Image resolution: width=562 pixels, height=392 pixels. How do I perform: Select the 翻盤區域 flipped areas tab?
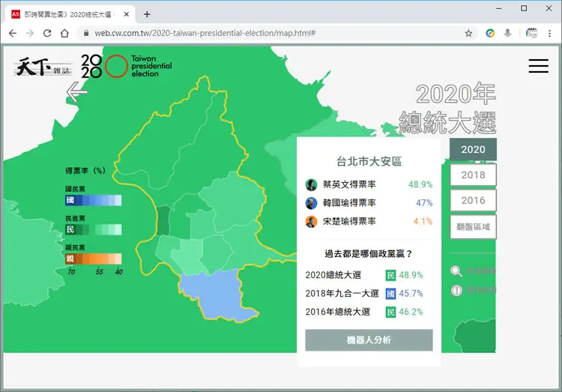473,226
